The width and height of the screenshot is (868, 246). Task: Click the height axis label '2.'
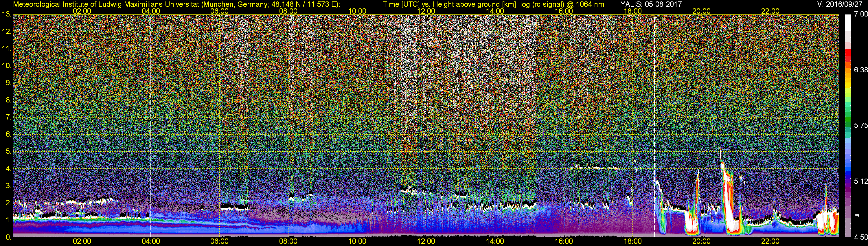point(8,203)
